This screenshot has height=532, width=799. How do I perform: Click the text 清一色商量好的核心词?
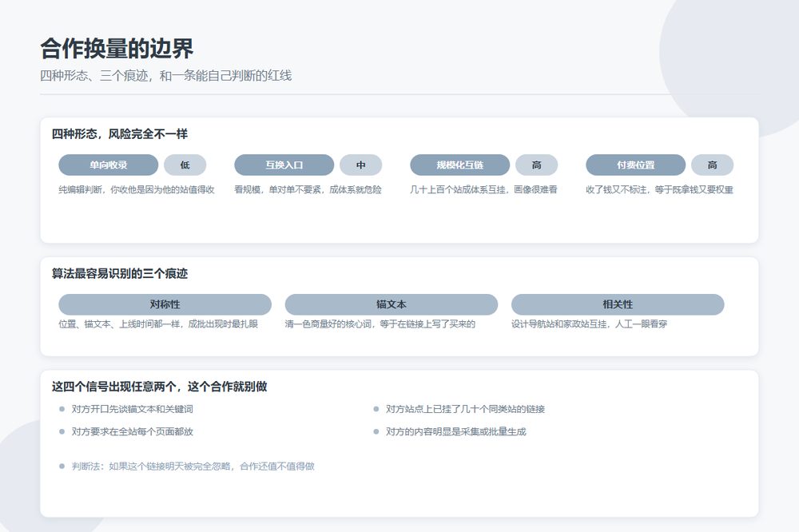[x=328, y=324]
